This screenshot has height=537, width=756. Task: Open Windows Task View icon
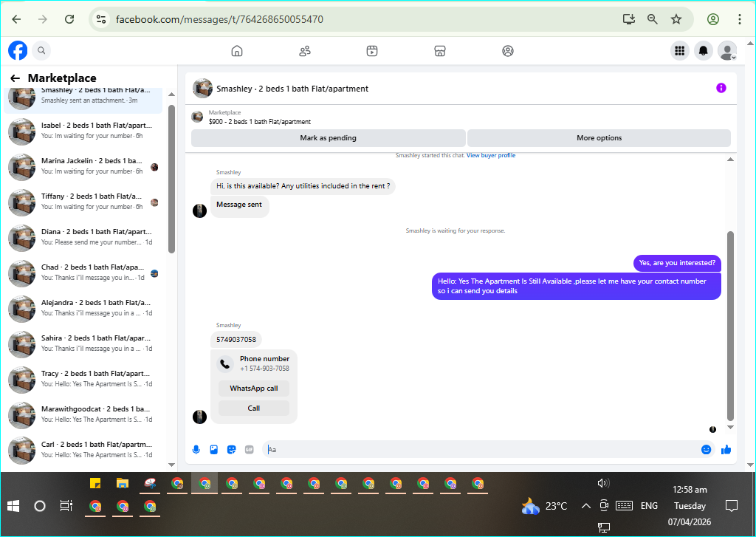tap(66, 506)
